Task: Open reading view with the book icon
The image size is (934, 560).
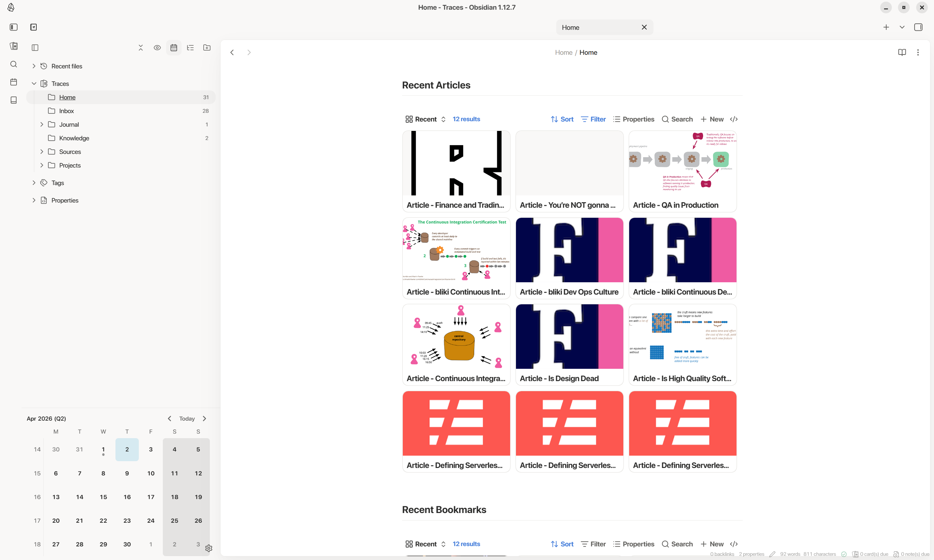Action: click(x=902, y=52)
